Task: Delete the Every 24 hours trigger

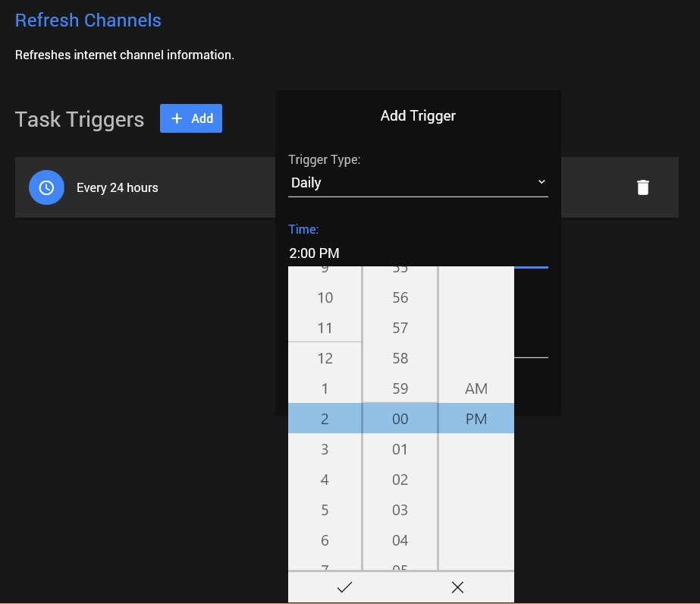Action: click(x=642, y=187)
